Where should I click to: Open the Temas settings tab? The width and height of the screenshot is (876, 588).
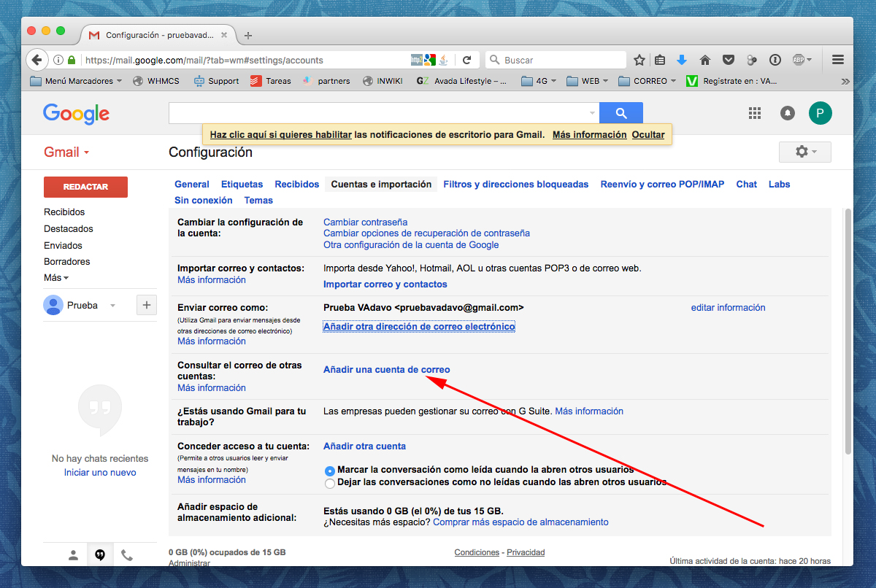click(258, 201)
